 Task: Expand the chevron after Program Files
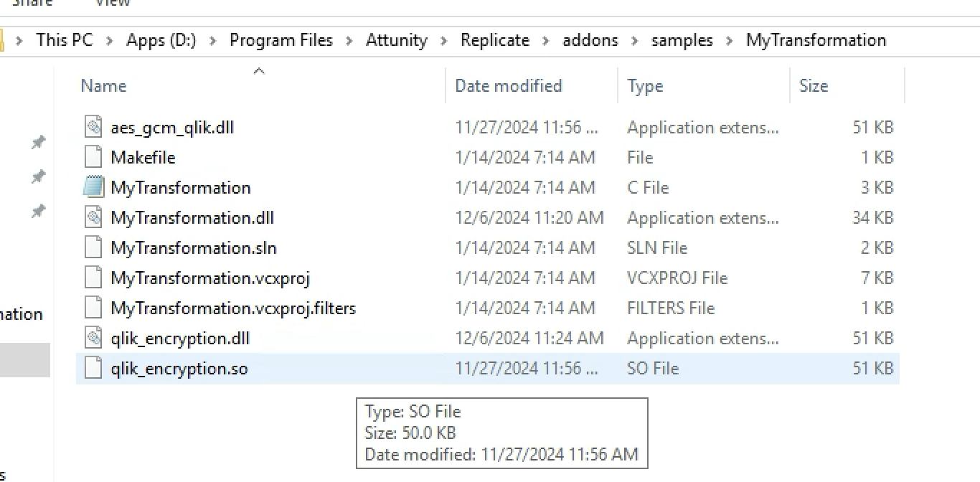[349, 41]
